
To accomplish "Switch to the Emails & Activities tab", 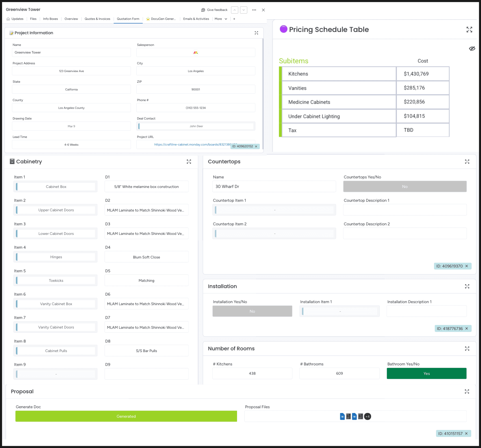I will (x=196, y=19).
